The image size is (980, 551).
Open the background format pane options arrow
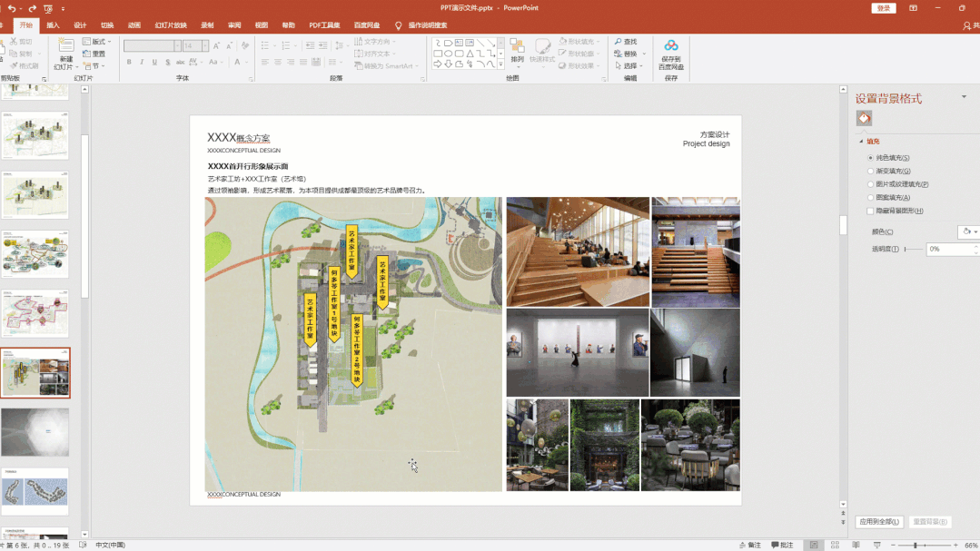tap(964, 97)
